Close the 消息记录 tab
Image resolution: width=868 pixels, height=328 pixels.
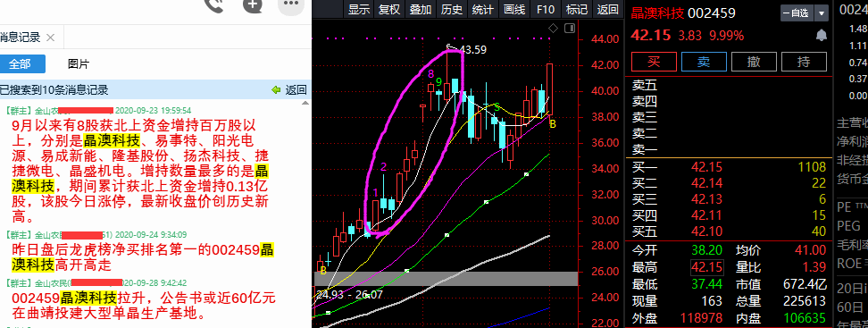point(50,38)
